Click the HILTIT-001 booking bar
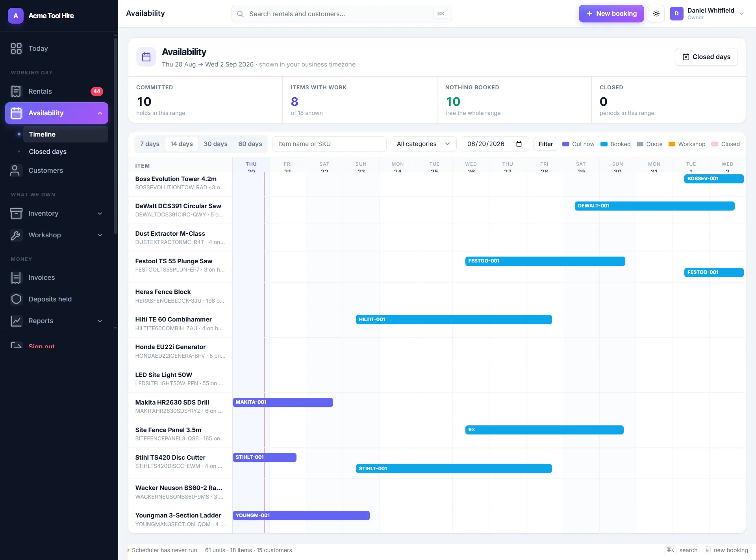The image size is (756, 560). 454,320
